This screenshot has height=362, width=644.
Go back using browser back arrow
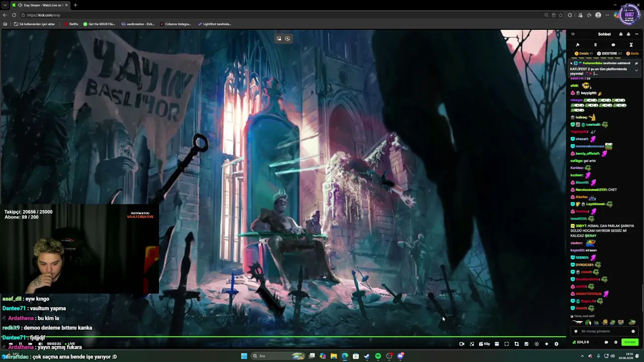5,15
